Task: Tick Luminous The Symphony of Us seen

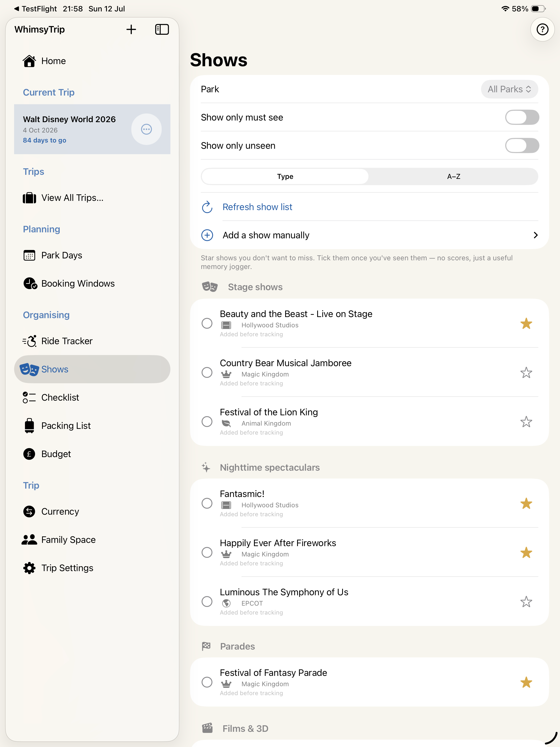Action: (x=207, y=602)
